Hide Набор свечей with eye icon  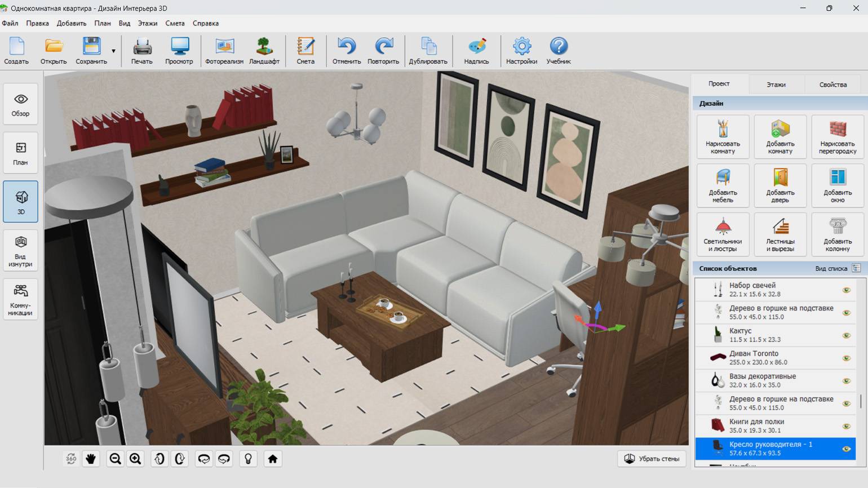846,290
